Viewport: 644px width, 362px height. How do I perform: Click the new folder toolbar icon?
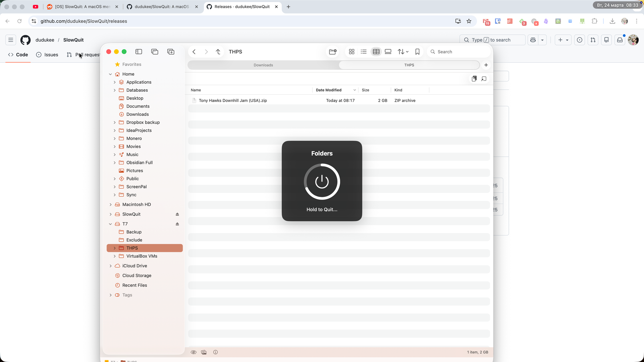tap(333, 52)
